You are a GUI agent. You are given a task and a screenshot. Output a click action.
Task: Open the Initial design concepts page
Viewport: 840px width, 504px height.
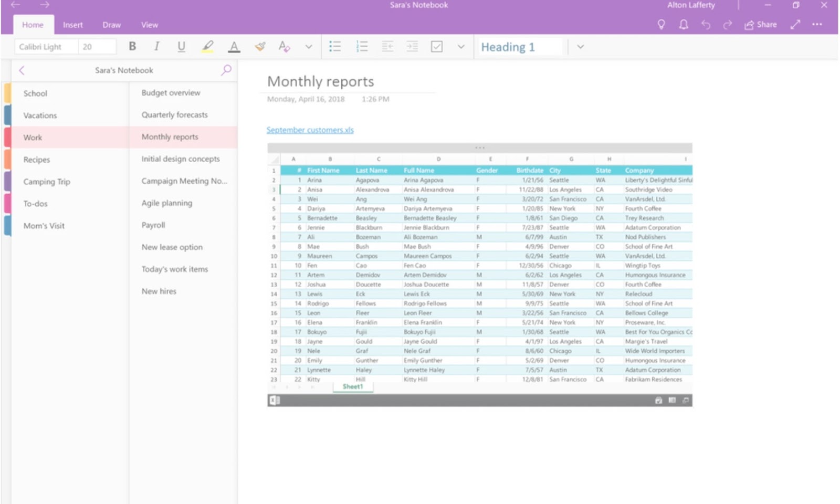tap(183, 159)
